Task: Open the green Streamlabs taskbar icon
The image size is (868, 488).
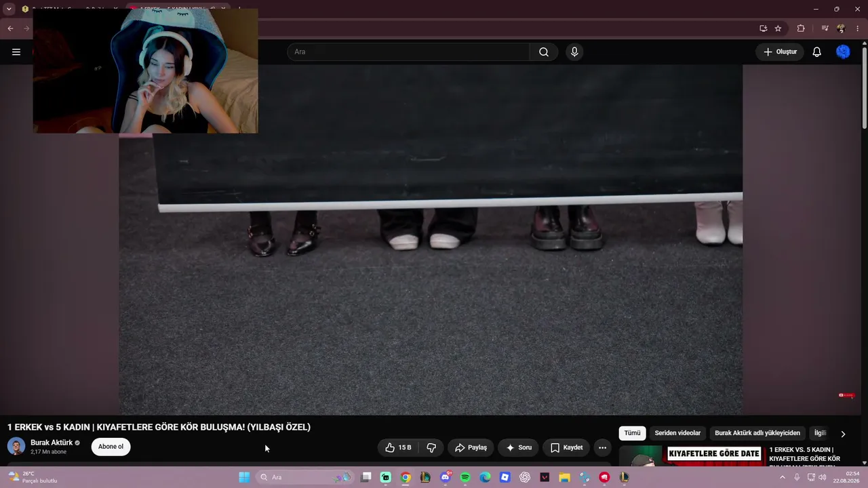Action: point(386,477)
